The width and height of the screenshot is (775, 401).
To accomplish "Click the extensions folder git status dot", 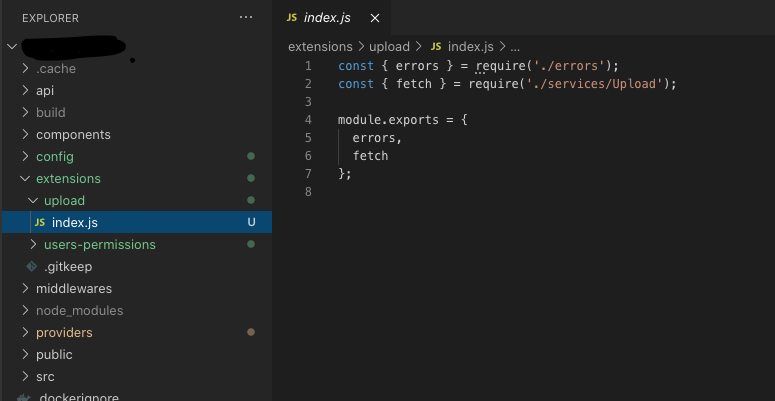I will (251, 178).
